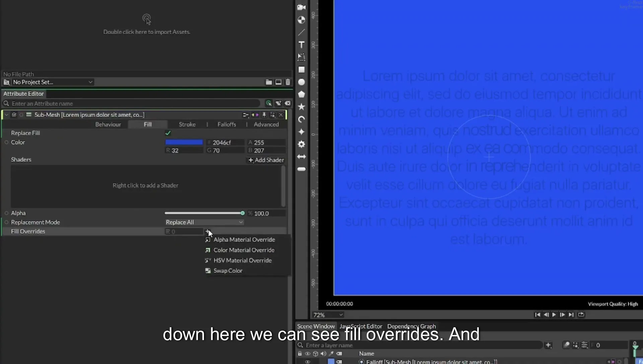Image resolution: width=643 pixels, height=364 pixels.
Task: Open the Replacement Mode Replace All dropdown
Action: [x=204, y=222]
